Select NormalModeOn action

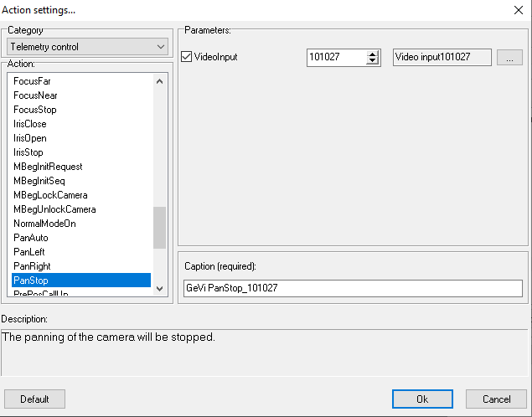coord(44,224)
